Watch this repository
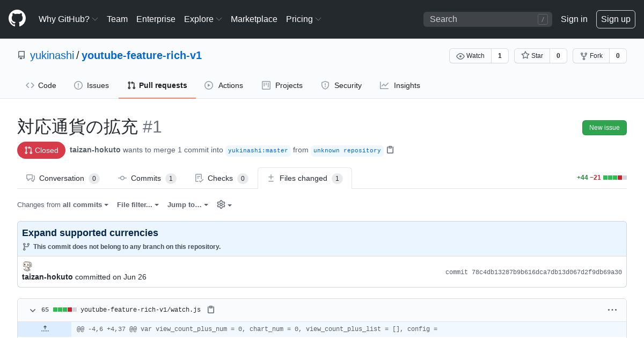 tap(470, 56)
